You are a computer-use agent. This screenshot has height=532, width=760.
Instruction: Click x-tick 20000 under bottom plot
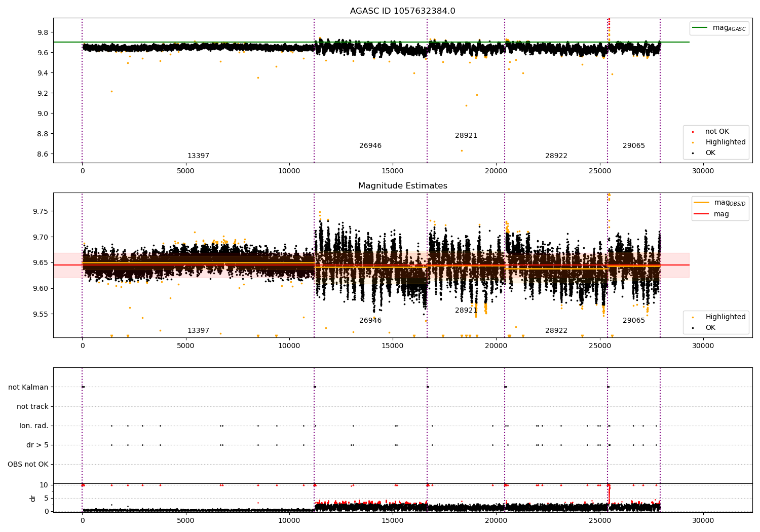[496, 520]
